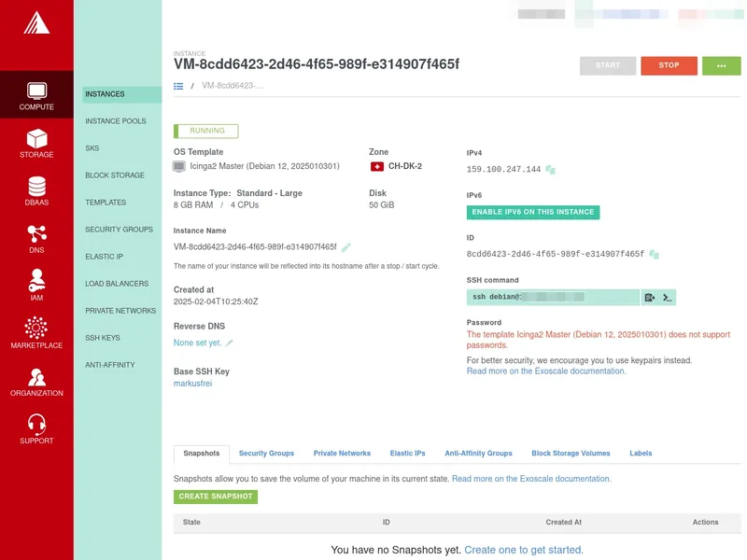The width and height of the screenshot is (747, 560).
Task: Click the Swiss flag zone icon
Action: coord(377,166)
